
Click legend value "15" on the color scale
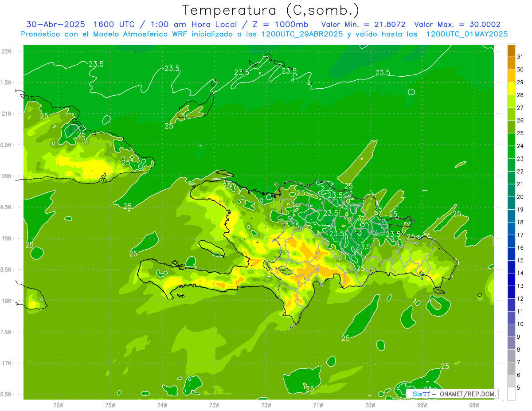pyautogui.click(x=520, y=261)
